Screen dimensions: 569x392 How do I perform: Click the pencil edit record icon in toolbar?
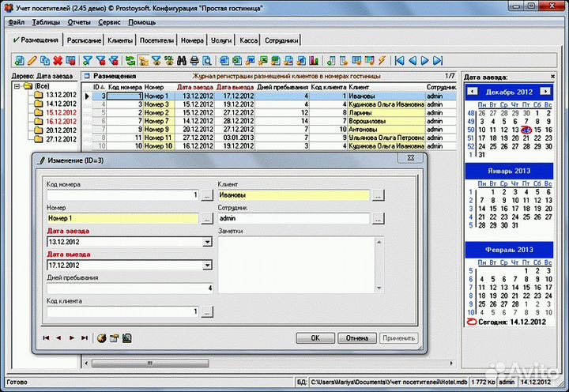tap(32, 61)
